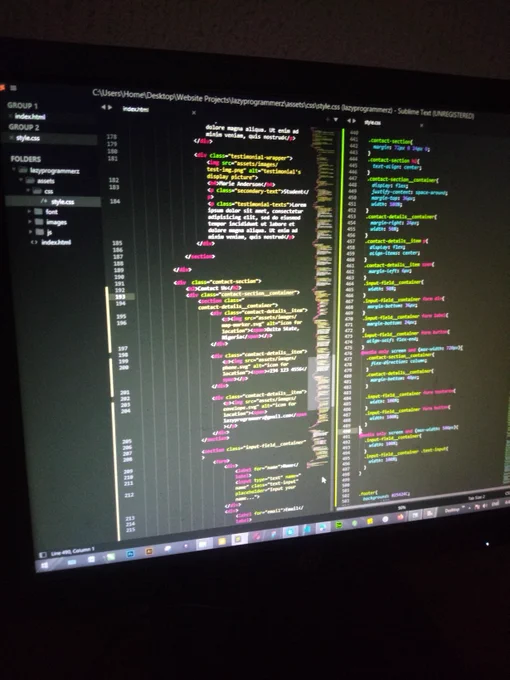Open the 'Tab Size 2' indentation menu
This screenshot has height=680, width=510.
coord(476,497)
